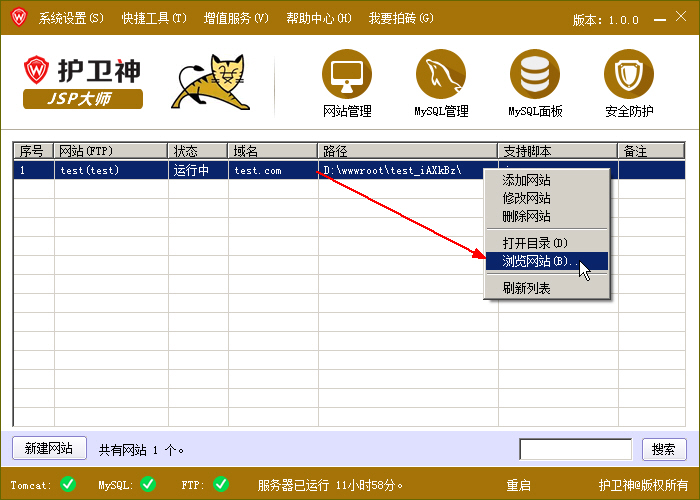The image size is (700, 500).
Task: Sort by the 备注 column header
Action: click(651, 151)
